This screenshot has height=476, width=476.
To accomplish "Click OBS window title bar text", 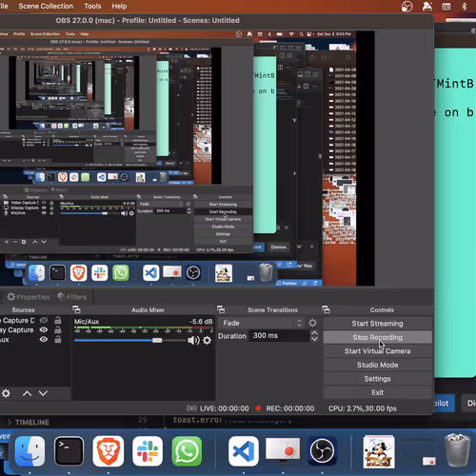I will pos(148,20).
